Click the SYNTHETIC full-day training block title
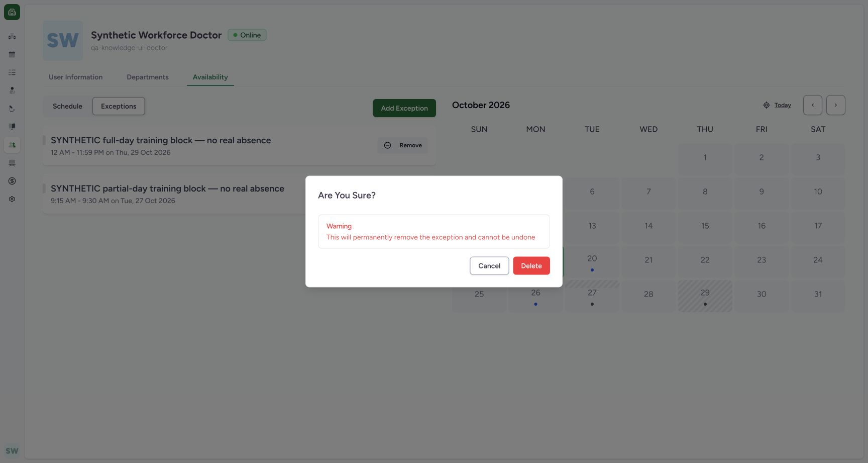 161,140
